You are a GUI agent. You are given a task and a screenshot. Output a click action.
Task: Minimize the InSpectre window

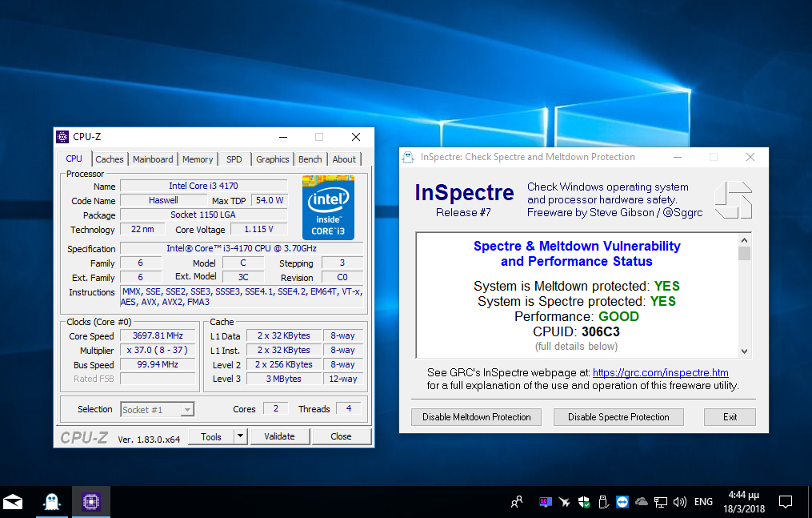[678, 157]
